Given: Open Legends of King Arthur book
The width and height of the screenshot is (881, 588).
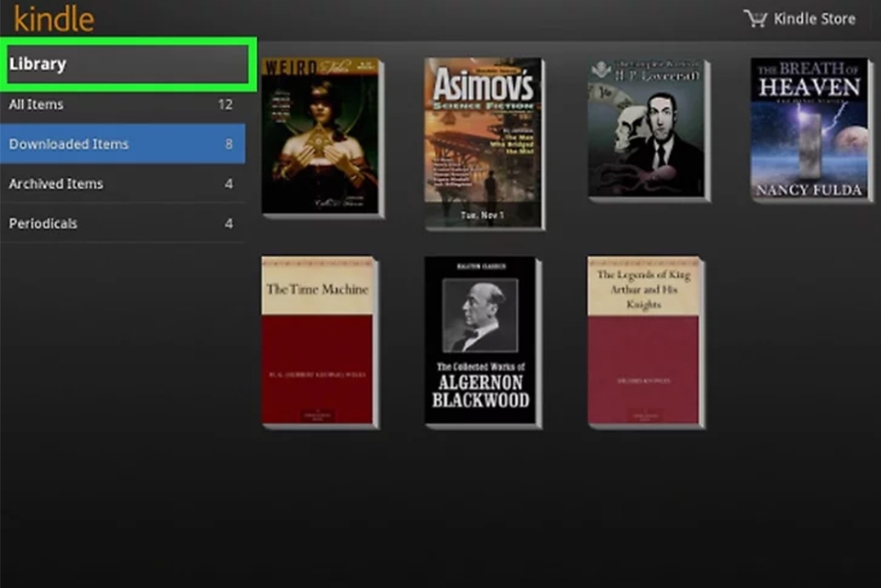Looking at the screenshot, I should pos(646,342).
